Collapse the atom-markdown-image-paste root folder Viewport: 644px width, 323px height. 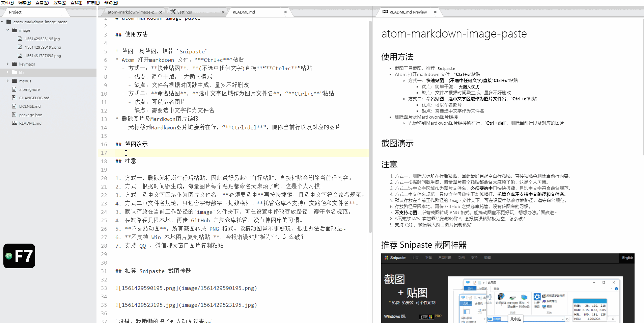[x=2, y=22]
